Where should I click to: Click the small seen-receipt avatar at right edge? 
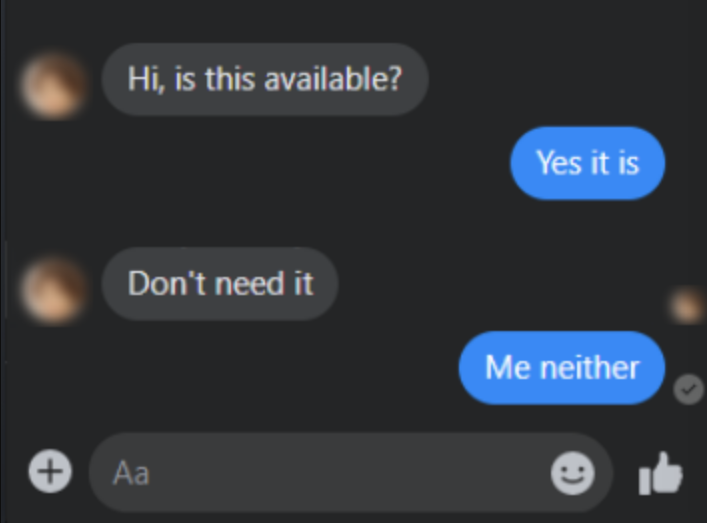pos(688,306)
